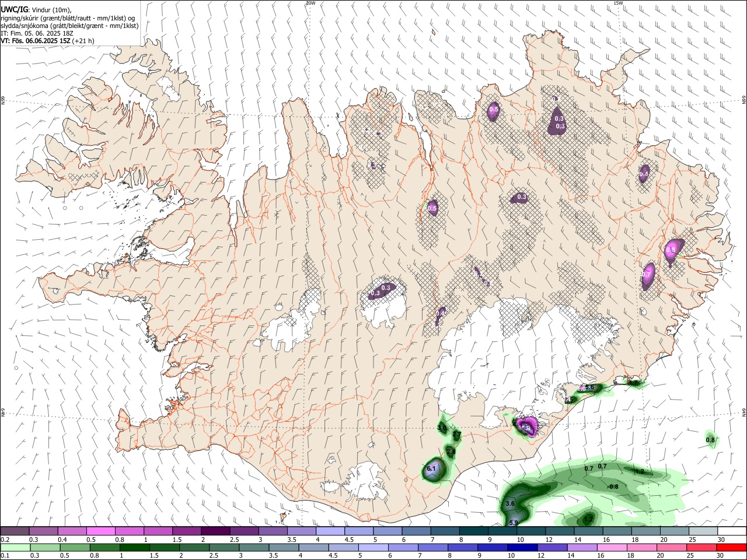
Task: Click the 'slydda/snjókoma' snow legend description line
Action: tap(69, 26)
